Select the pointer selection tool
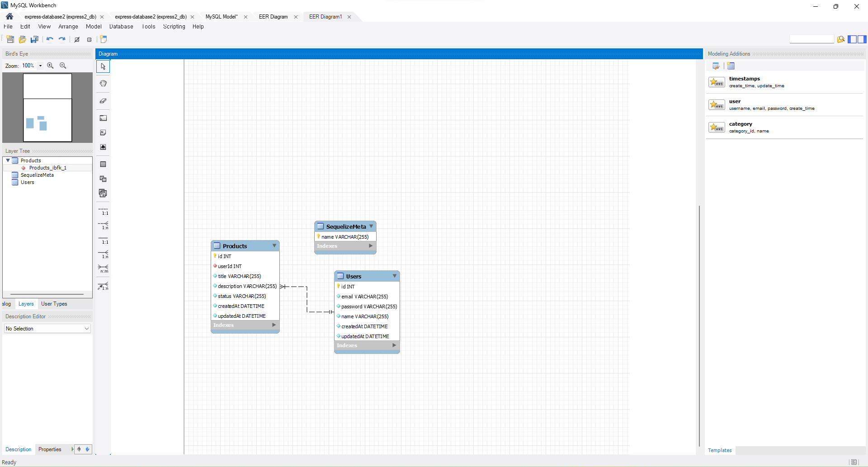The image size is (868, 467). click(x=103, y=66)
